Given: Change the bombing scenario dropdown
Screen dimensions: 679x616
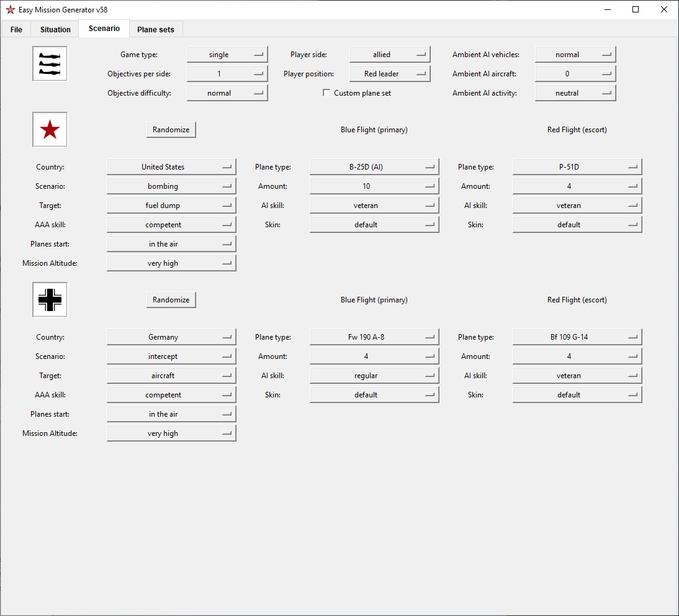Looking at the screenshot, I should click(171, 186).
